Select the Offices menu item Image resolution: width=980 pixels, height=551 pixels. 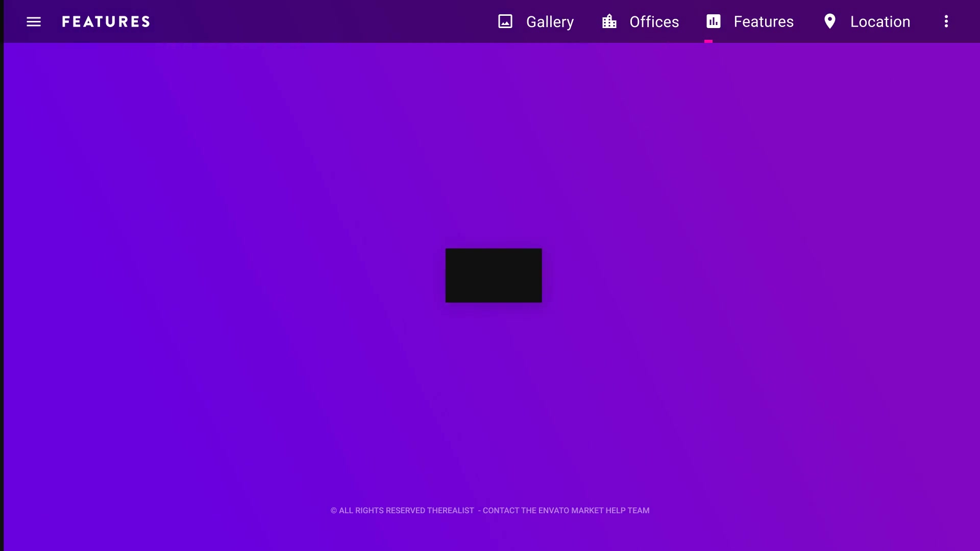[641, 21]
